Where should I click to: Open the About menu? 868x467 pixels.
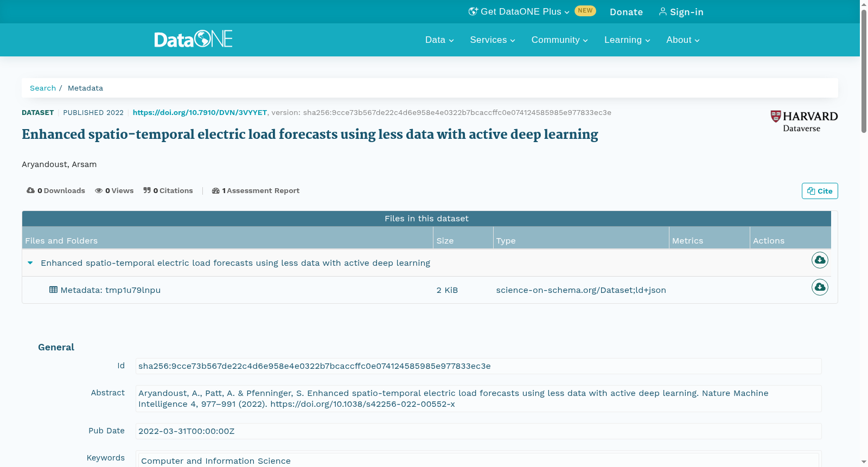[683, 40]
